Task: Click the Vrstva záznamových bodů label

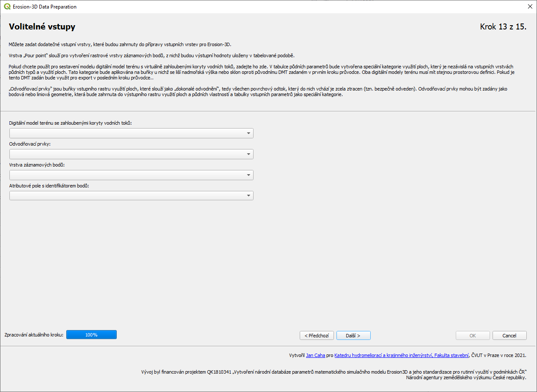Action: [x=37, y=165]
